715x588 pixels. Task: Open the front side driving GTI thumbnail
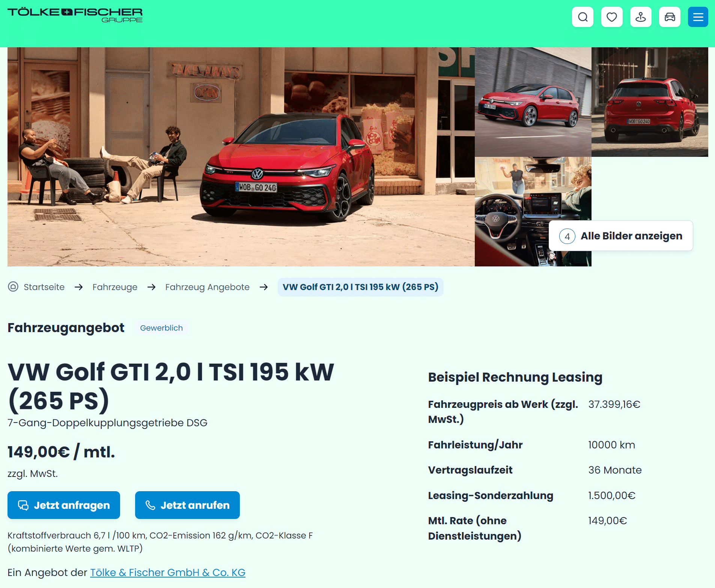pyautogui.click(x=533, y=102)
